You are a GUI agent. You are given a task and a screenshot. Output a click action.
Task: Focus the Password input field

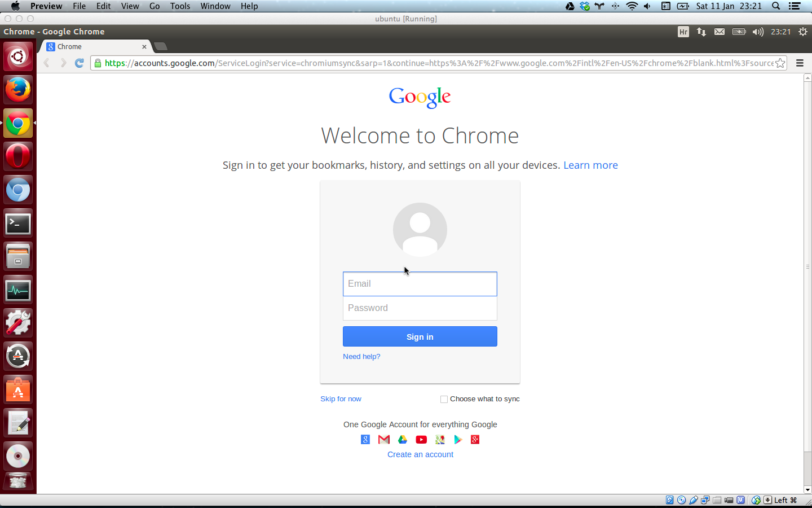click(420, 308)
